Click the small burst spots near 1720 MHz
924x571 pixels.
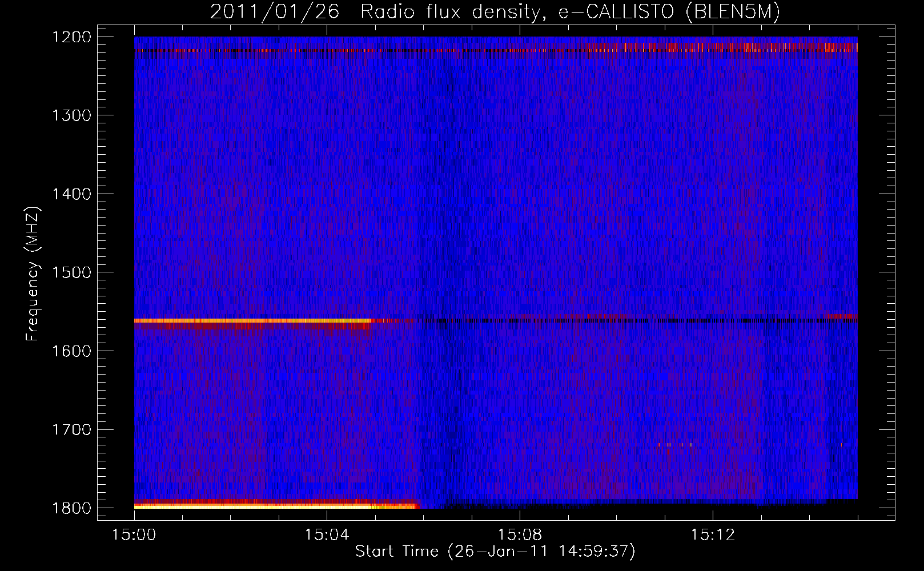(x=675, y=445)
